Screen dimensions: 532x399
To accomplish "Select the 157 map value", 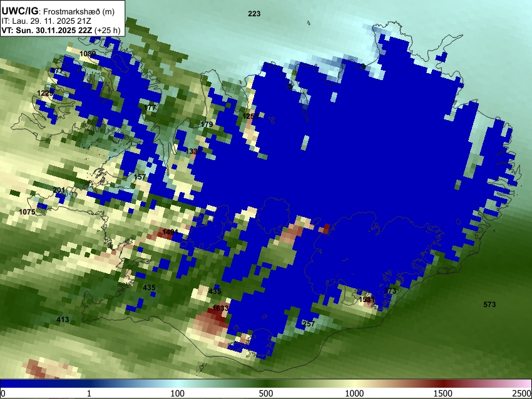I will tap(140, 177).
